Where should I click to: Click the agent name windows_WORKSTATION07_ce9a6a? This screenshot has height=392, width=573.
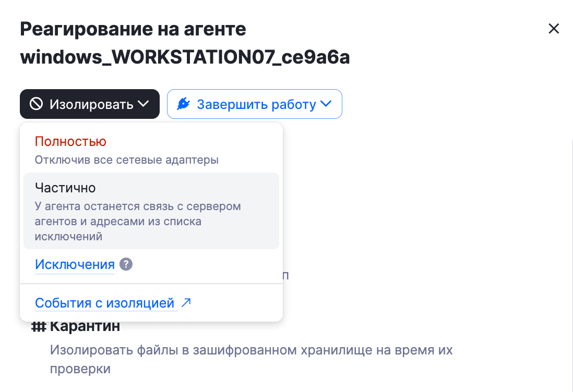click(185, 58)
